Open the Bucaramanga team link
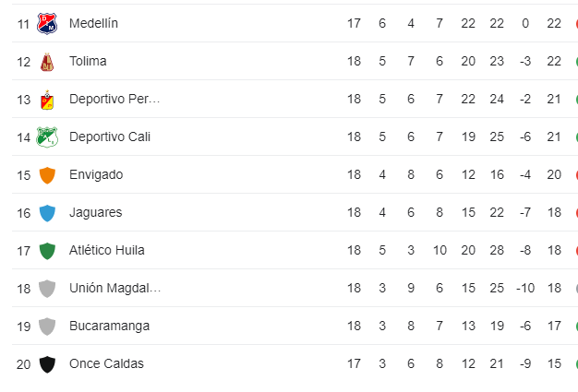The image size is (578, 392). point(110,327)
